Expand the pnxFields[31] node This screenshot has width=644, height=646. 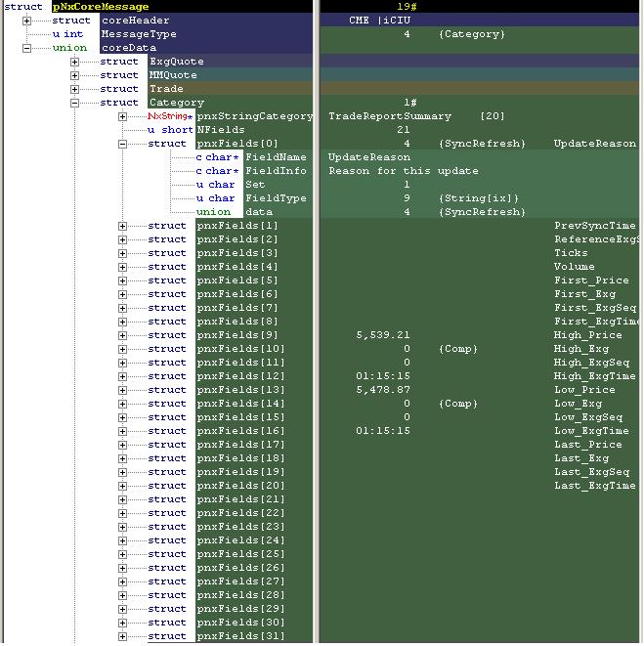coord(122,636)
